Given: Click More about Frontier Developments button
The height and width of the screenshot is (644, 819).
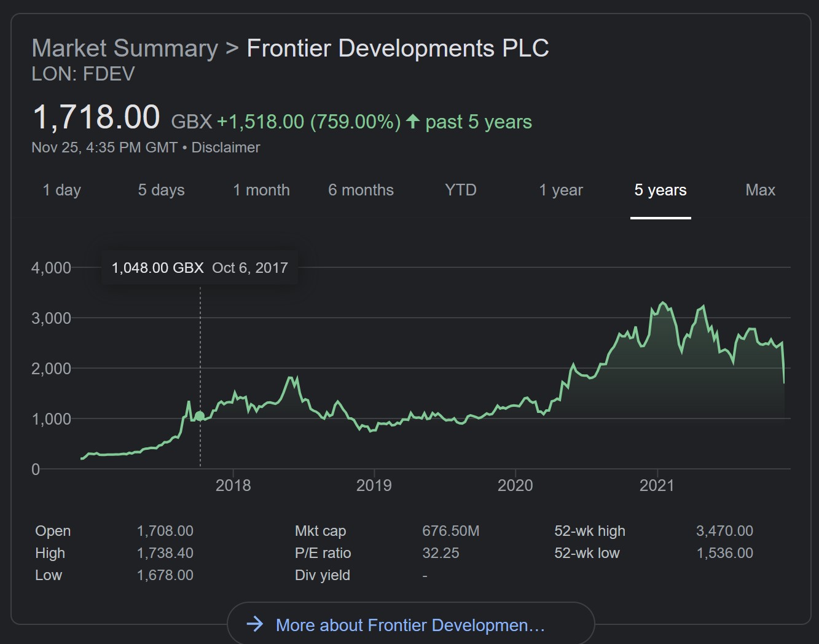Looking at the screenshot, I should click(x=410, y=624).
